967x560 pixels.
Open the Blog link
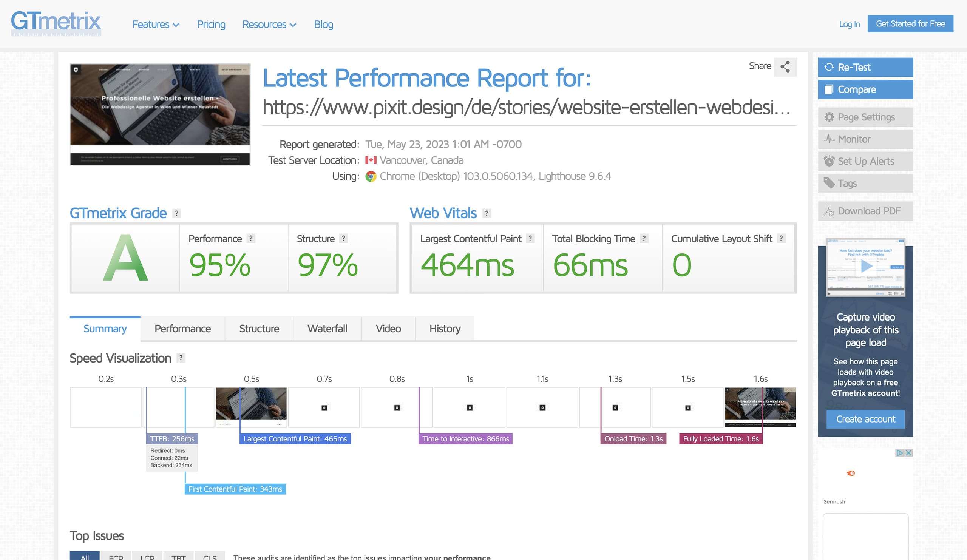323,25
